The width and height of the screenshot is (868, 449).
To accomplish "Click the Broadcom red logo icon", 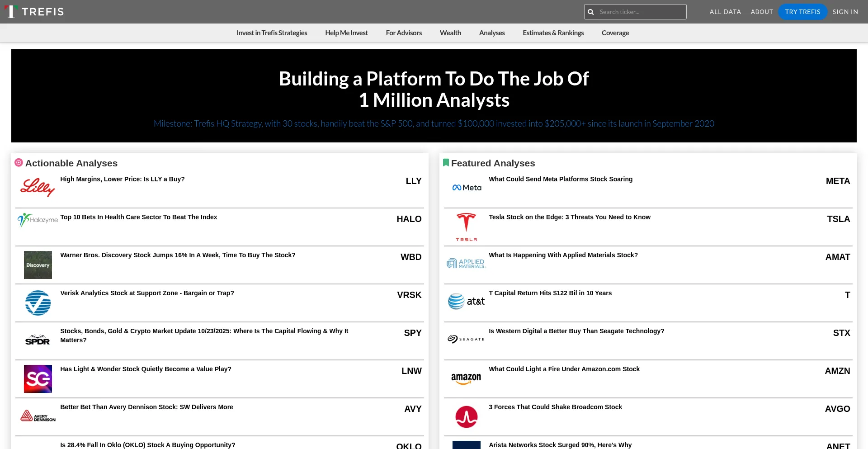I will click(466, 416).
